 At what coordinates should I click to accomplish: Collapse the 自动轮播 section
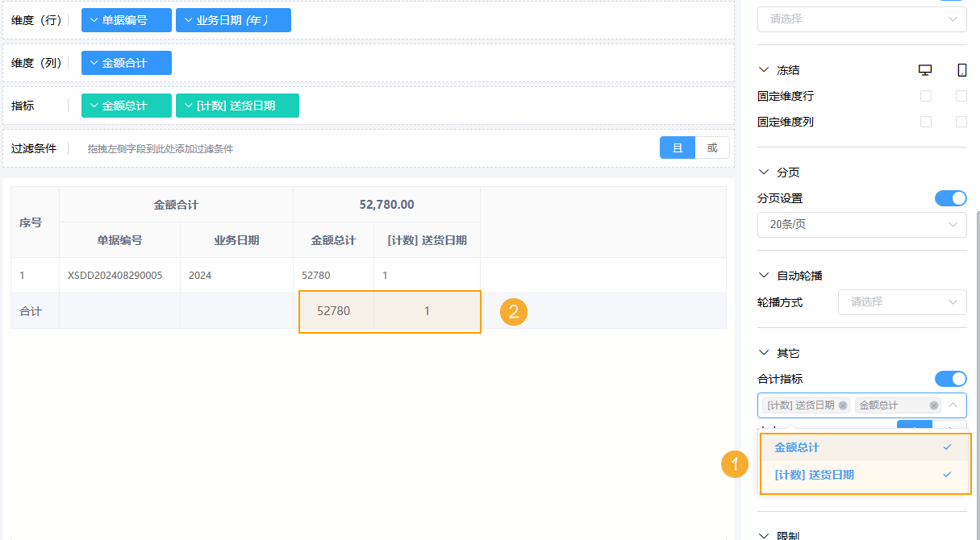[765, 276]
